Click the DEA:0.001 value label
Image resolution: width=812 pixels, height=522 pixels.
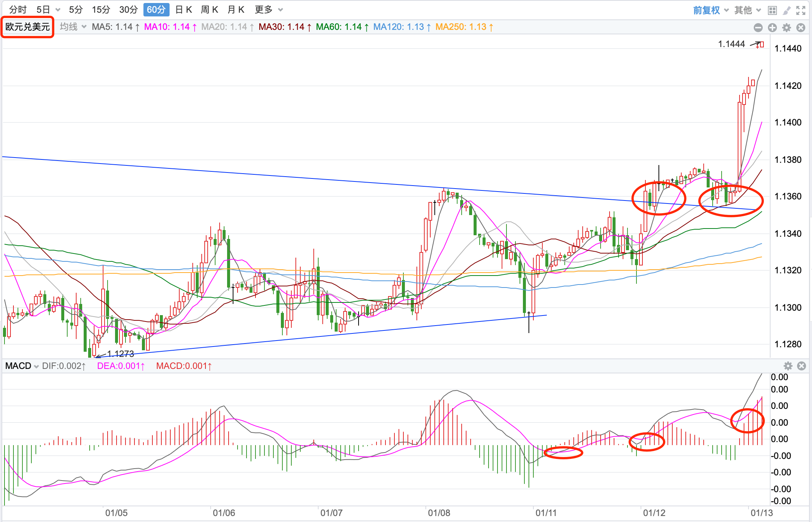click(x=121, y=366)
